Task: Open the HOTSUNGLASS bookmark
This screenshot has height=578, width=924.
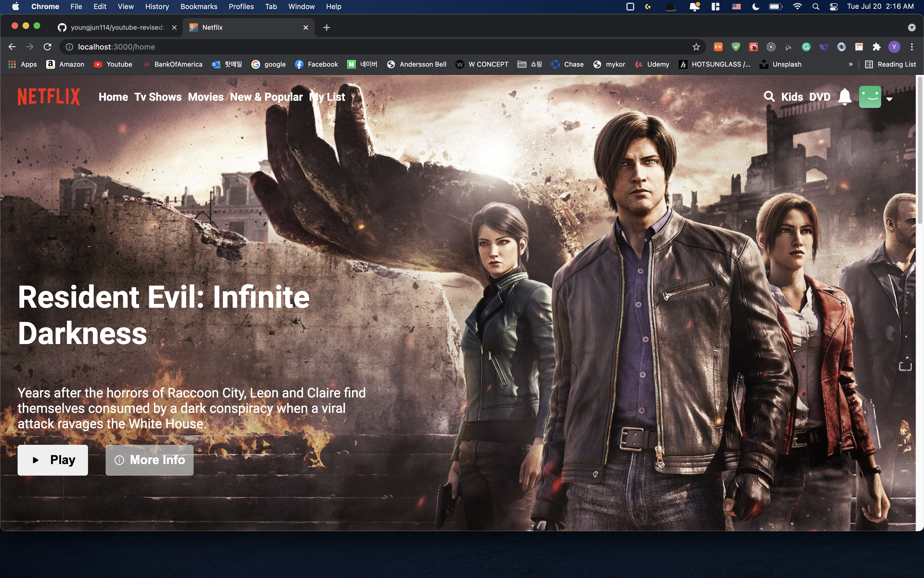Action: (x=714, y=64)
